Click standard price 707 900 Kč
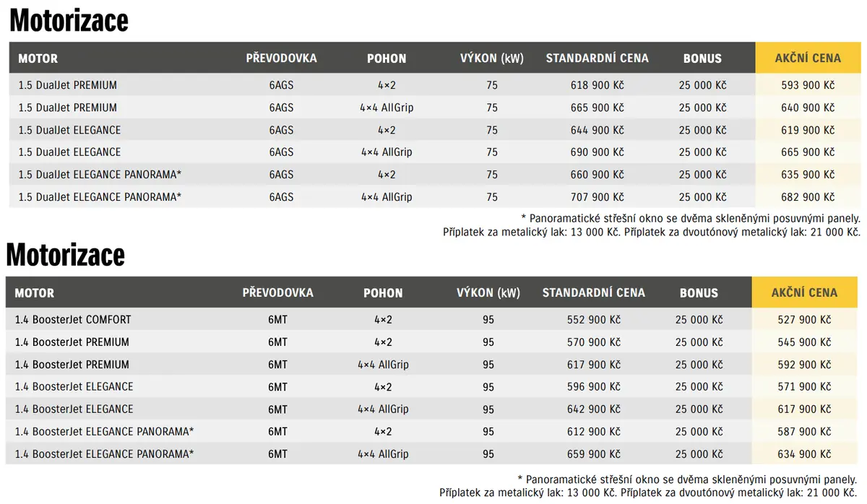The image size is (867, 504). (597, 197)
